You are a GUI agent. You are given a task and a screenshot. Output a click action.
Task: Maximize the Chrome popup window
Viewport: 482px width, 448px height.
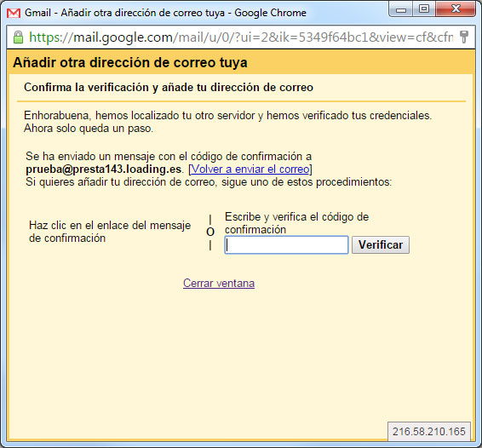coord(424,9)
